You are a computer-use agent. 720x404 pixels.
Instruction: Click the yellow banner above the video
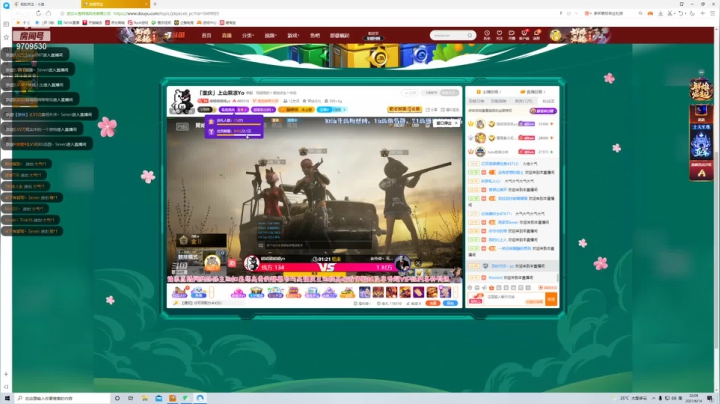405,109
